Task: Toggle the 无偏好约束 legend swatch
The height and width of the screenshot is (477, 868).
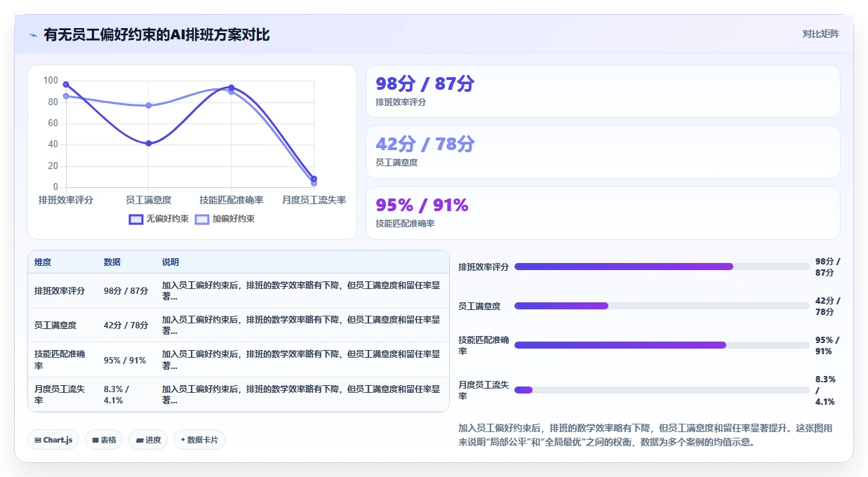Action: point(136,219)
